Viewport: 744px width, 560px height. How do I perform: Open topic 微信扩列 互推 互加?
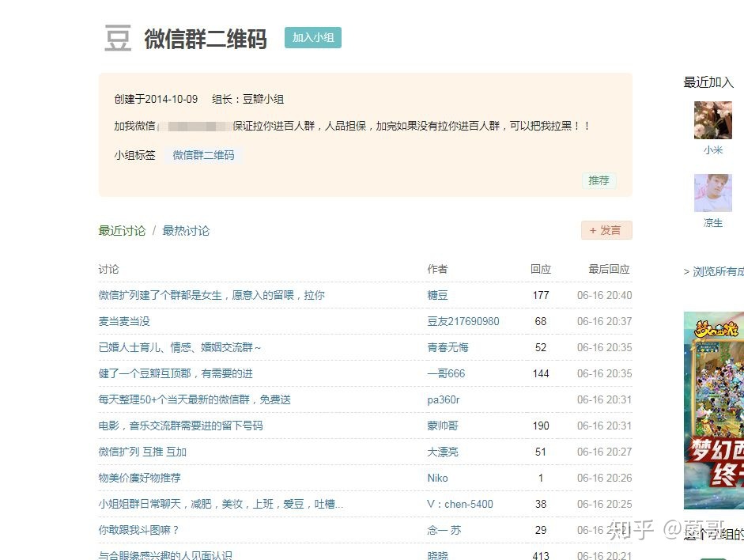(142, 452)
